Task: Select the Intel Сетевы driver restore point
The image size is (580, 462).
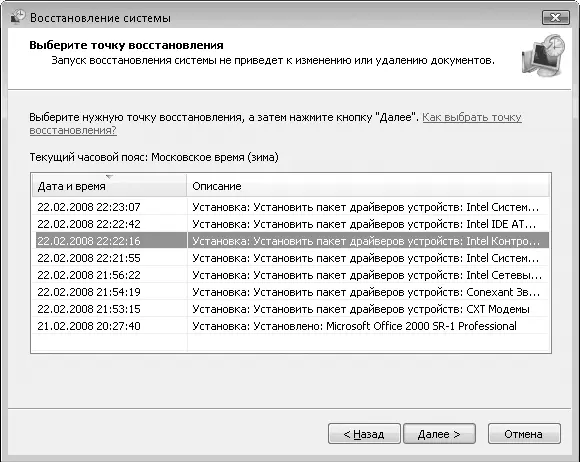Action: point(290,275)
